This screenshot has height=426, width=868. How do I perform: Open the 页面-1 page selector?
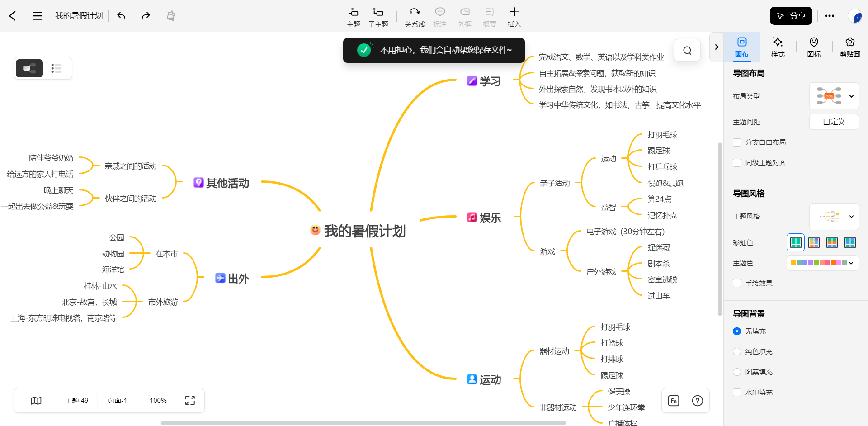click(117, 401)
